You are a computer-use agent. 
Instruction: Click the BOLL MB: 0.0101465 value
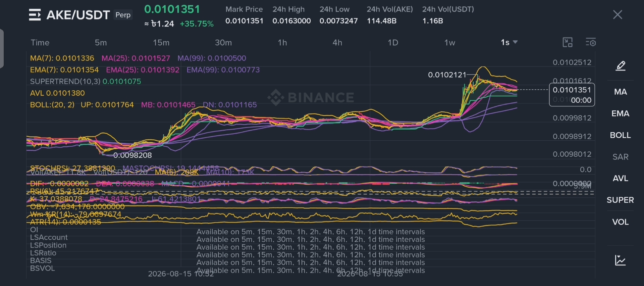(168, 105)
